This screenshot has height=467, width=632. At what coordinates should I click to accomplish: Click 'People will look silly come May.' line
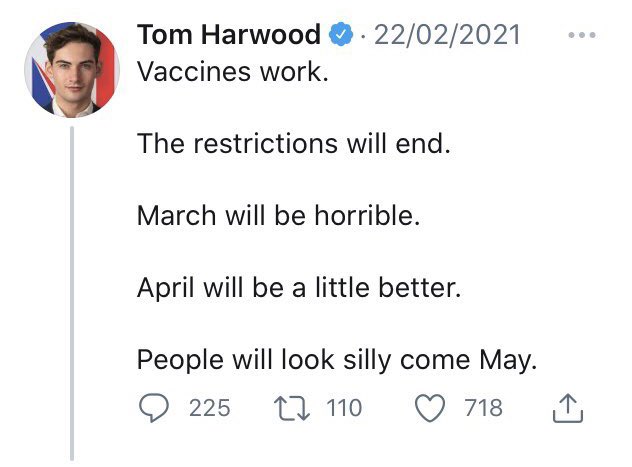point(336,360)
